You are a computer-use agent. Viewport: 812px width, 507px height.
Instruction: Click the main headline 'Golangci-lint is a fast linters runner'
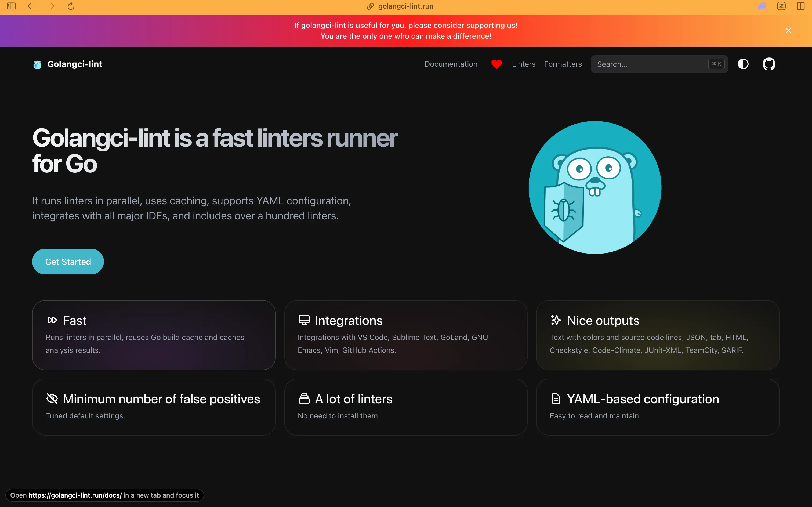215,138
